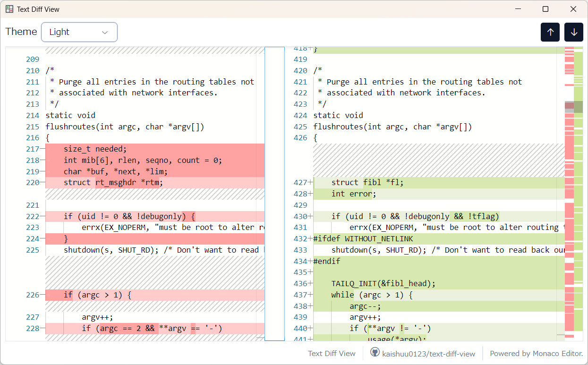Click the Text Diff View footer link
Image resolution: width=588 pixels, height=365 pixels.
332,353
